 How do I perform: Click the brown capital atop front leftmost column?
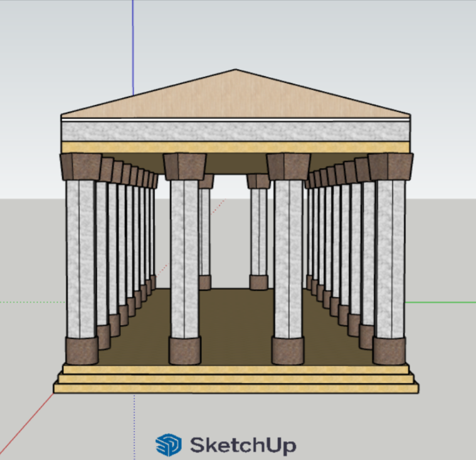pyautogui.click(x=81, y=167)
